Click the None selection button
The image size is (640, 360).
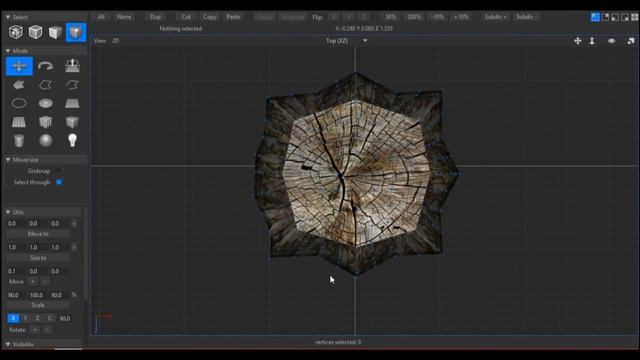pos(124,17)
